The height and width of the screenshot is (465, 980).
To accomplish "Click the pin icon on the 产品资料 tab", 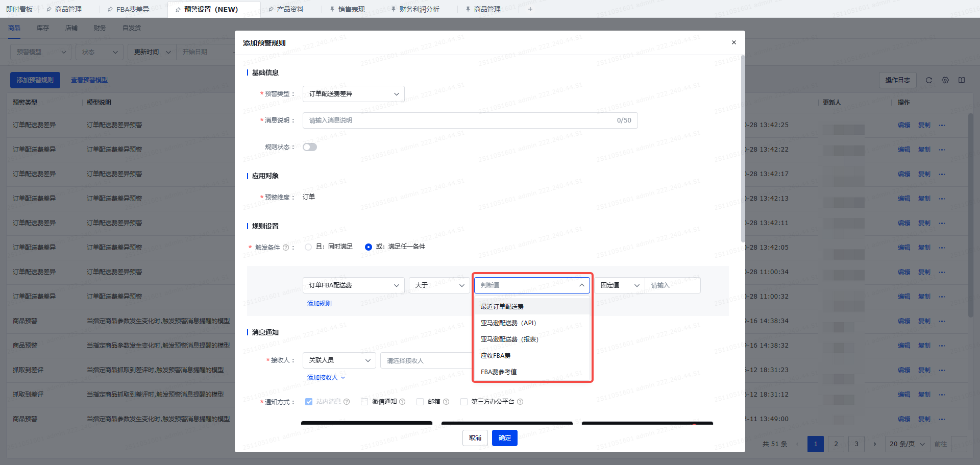I will tap(271, 9).
